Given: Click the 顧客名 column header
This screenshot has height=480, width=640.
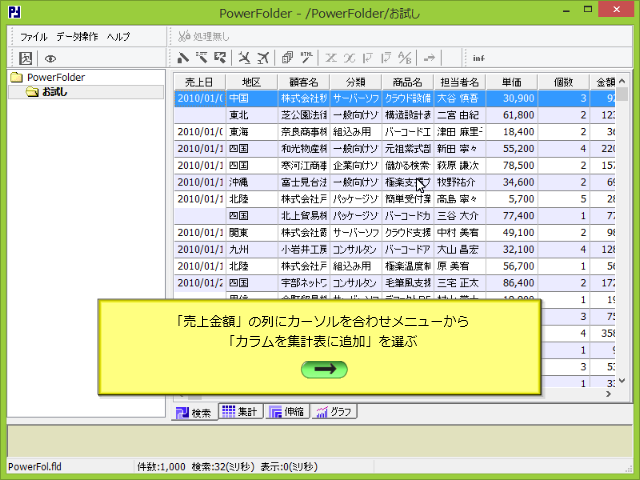Looking at the screenshot, I should click(304, 82).
